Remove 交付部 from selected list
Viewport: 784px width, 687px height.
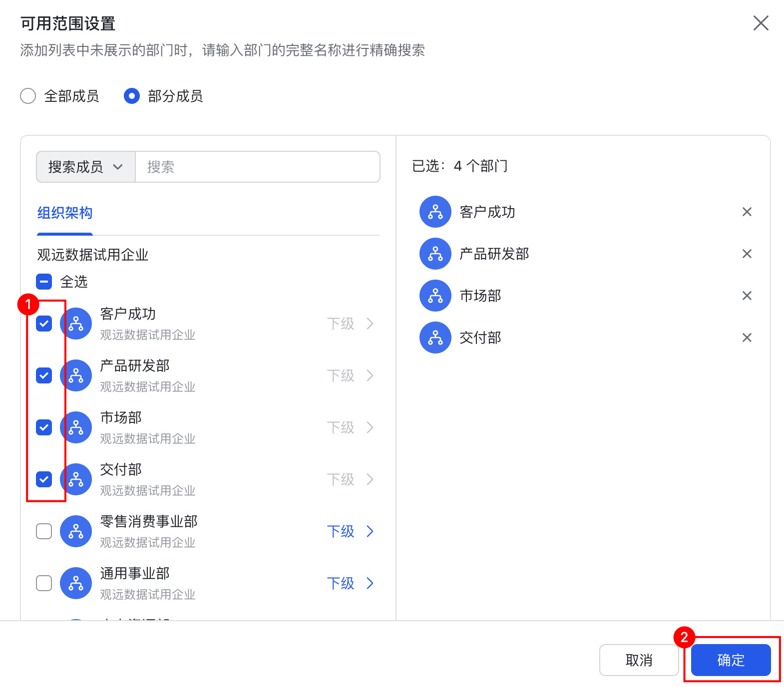747,338
